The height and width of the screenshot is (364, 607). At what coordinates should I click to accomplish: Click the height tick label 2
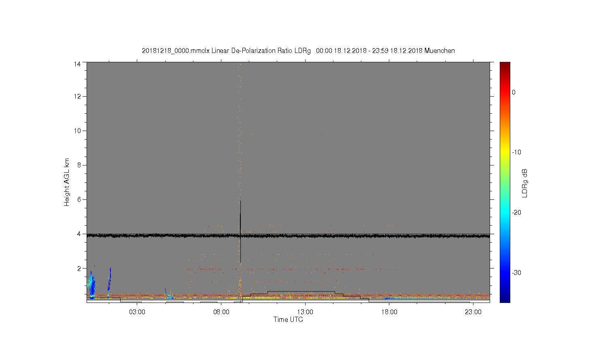pos(79,268)
